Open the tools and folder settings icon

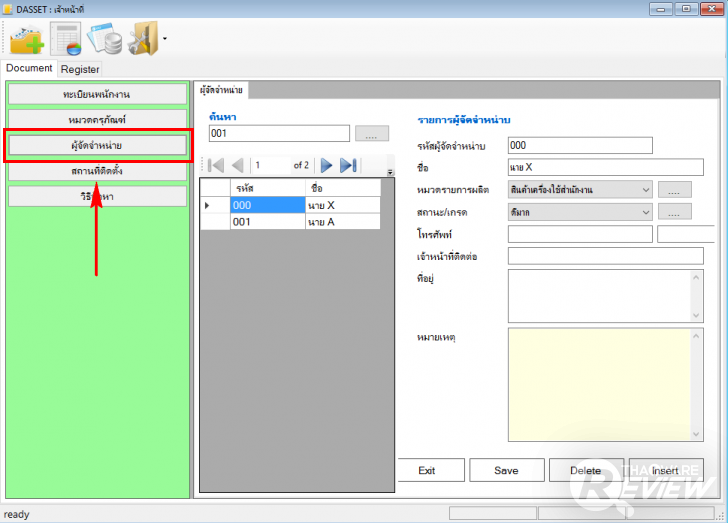143,38
